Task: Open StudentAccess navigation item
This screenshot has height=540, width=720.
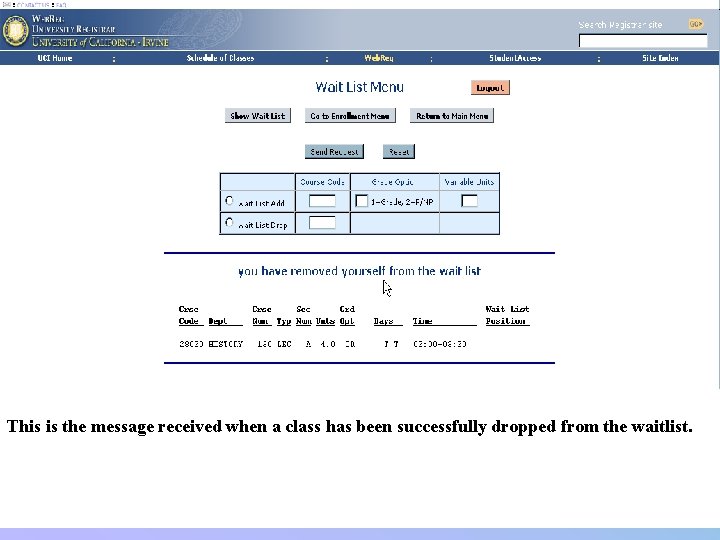Action: click(x=515, y=58)
